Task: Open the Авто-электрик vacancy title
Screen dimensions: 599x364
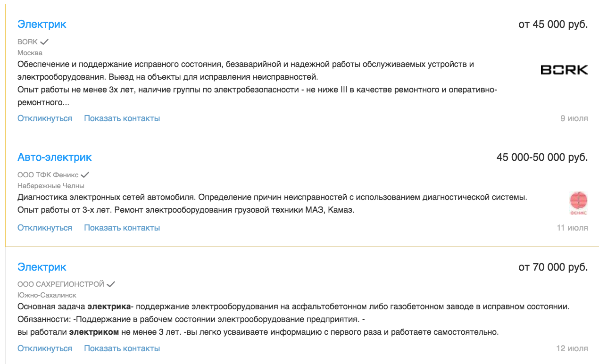Action: (x=55, y=157)
